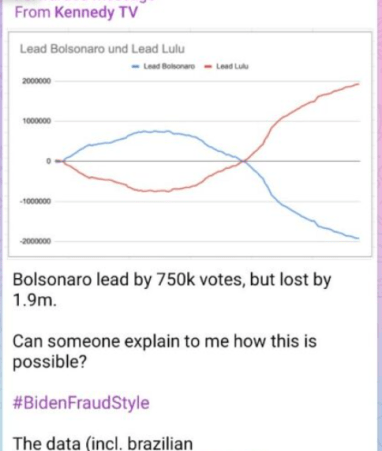Click the -1000000 y-axis label
The width and height of the screenshot is (382, 451).
tap(36, 201)
